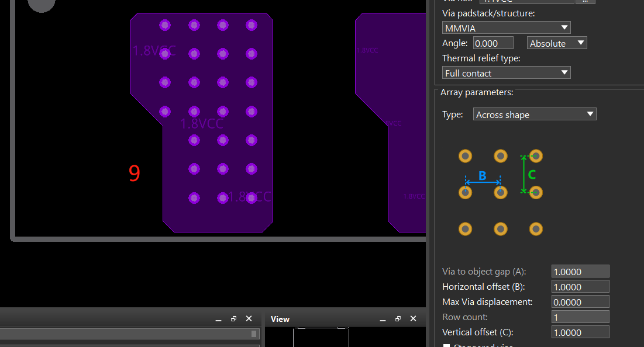The width and height of the screenshot is (644, 347).
Task: Click the board outline thumbnail in View panel
Action: [x=321, y=337]
